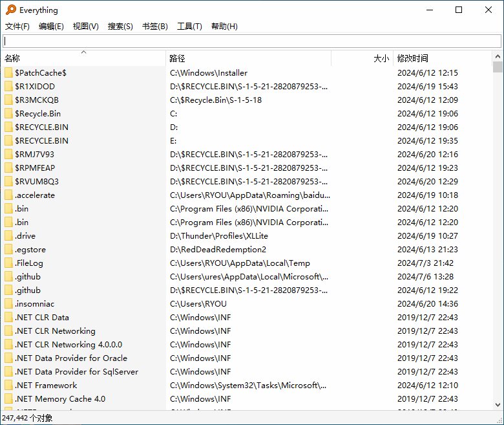504x425 pixels.
Task: Click the 247,442 个对象 status bar text
Action: pyautogui.click(x=27, y=418)
